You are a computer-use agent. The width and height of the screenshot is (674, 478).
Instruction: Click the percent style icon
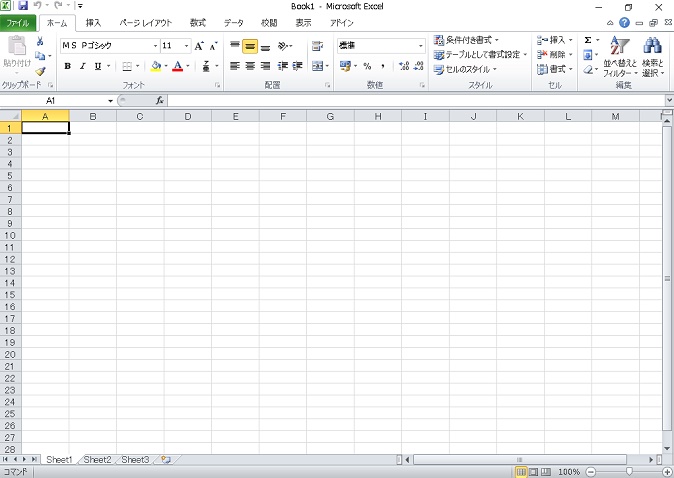(367, 66)
